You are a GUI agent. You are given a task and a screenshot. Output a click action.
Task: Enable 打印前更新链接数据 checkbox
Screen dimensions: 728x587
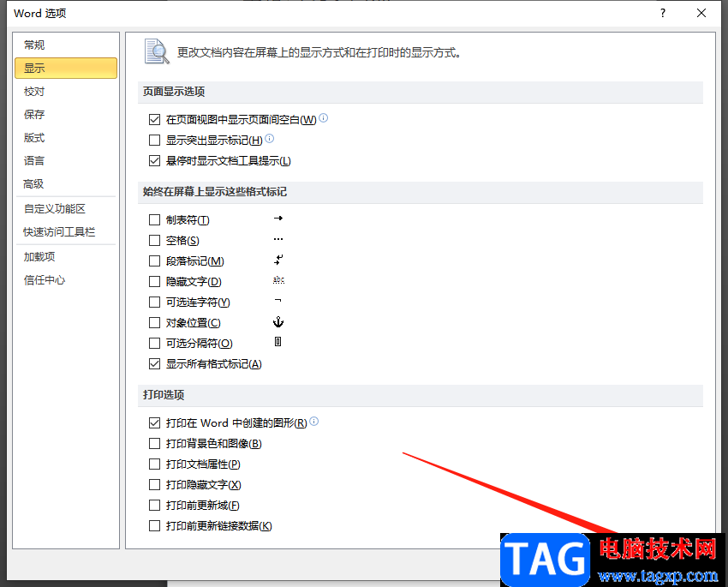pyautogui.click(x=155, y=525)
